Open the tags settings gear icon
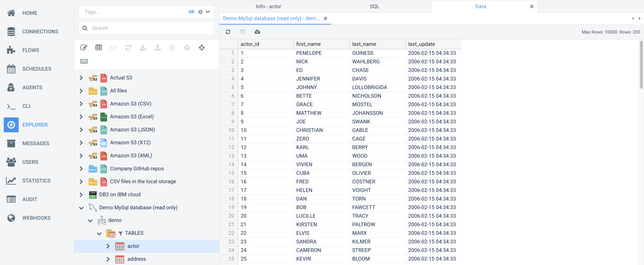Image resolution: width=644 pixels, height=265 pixels. click(x=200, y=12)
